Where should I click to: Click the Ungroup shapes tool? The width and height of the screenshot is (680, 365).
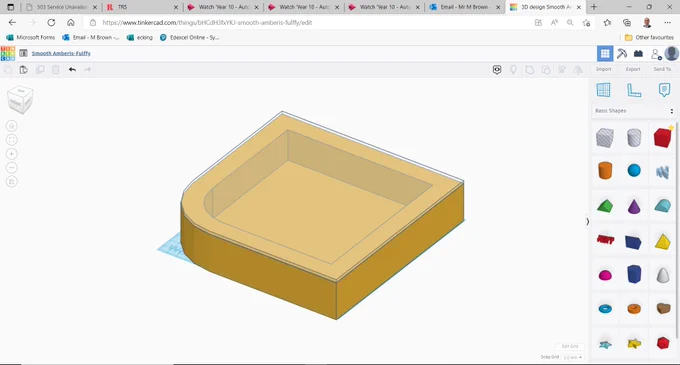(546, 69)
